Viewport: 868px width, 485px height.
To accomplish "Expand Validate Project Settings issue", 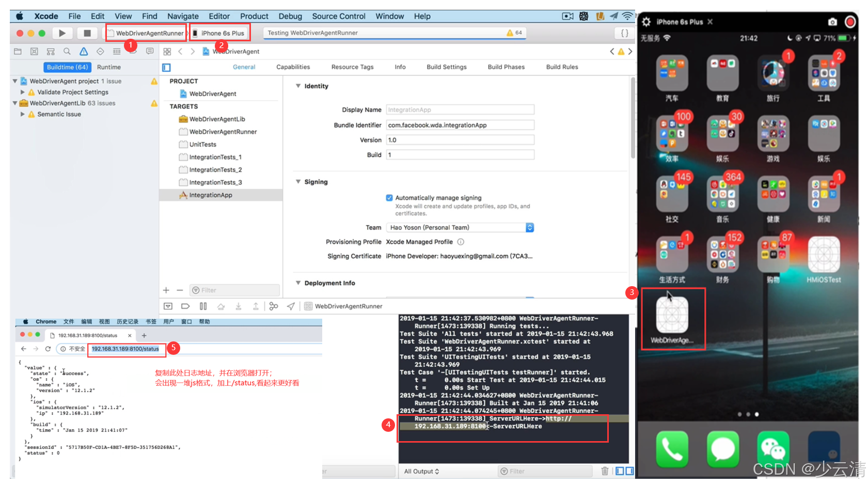I will point(22,92).
